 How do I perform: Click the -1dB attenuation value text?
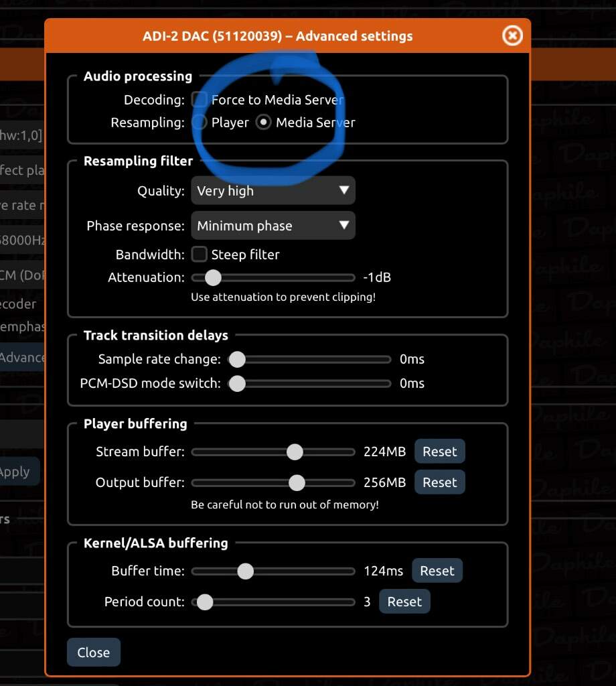click(377, 277)
